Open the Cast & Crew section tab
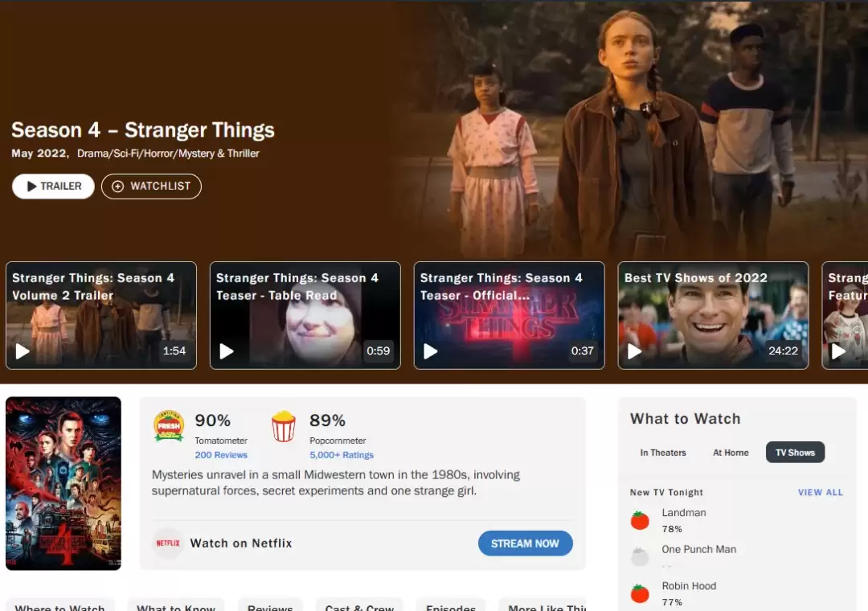This screenshot has height=611, width=868. coord(359,606)
